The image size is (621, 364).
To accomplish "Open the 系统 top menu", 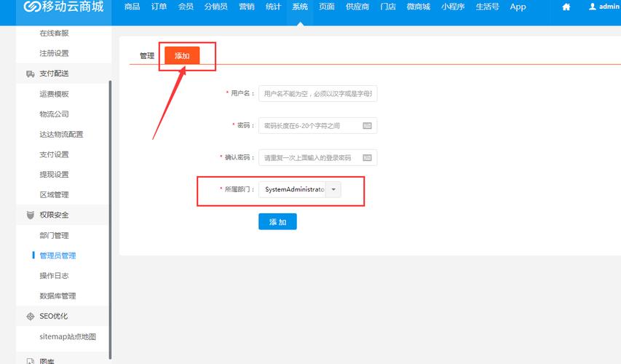I will [x=300, y=7].
